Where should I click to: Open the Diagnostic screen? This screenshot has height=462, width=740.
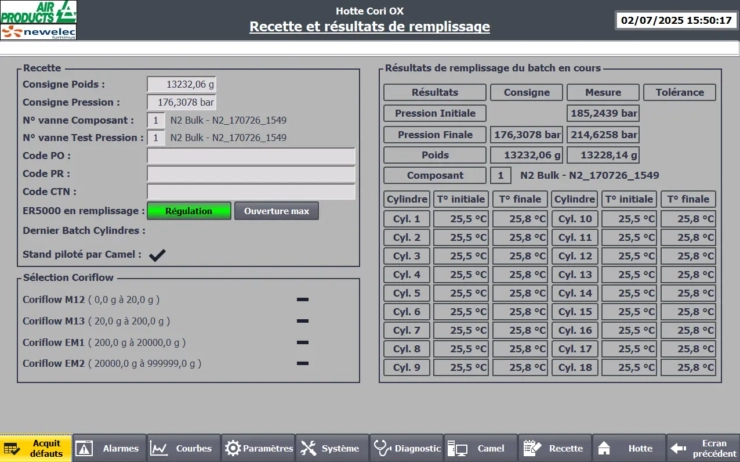tap(406, 448)
